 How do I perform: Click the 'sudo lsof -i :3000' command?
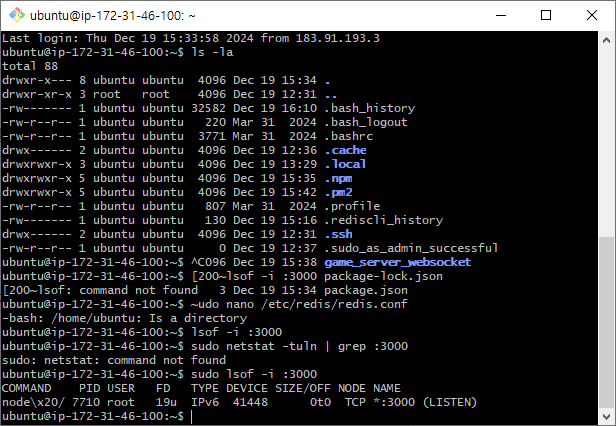click(x=254, y=374)
